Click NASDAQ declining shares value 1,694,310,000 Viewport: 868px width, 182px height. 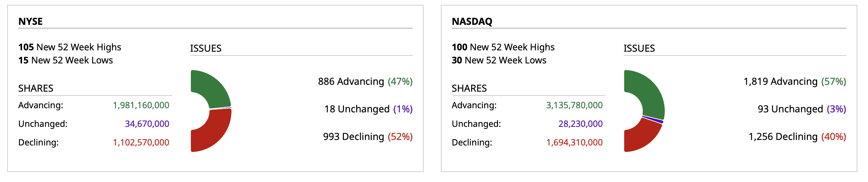click(x=574, y=142)
